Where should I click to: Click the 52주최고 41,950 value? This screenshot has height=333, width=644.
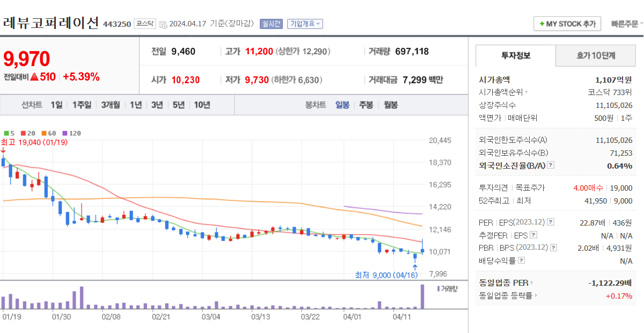point(596,201)
